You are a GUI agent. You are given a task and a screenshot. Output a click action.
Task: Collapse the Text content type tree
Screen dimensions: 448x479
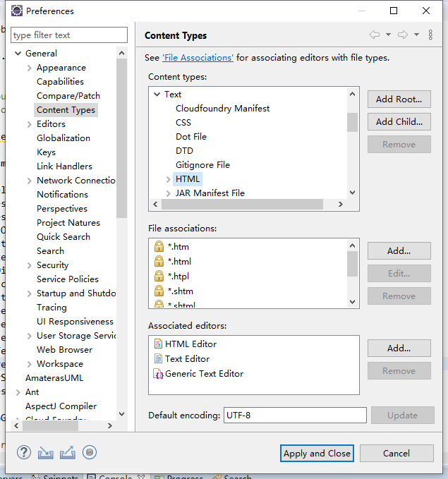click(157, 95)
